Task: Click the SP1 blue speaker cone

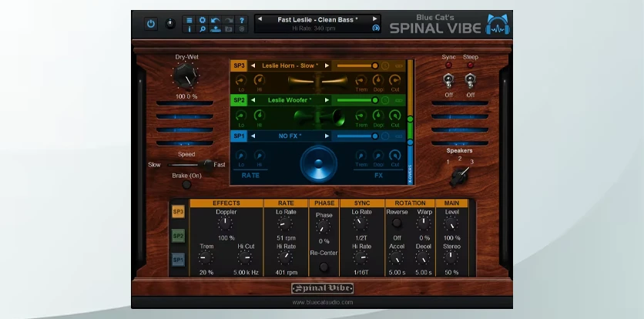Action: pos(318,163)
